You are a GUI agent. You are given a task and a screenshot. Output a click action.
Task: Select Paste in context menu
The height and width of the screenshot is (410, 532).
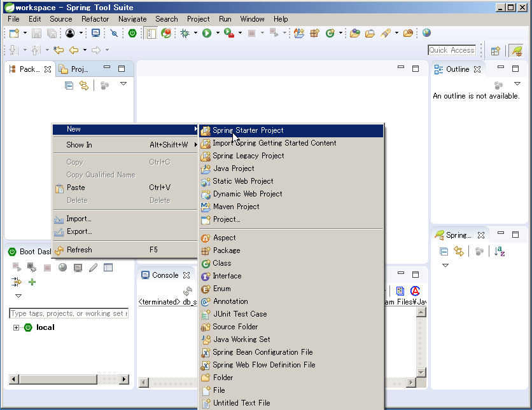click(125, 188)
